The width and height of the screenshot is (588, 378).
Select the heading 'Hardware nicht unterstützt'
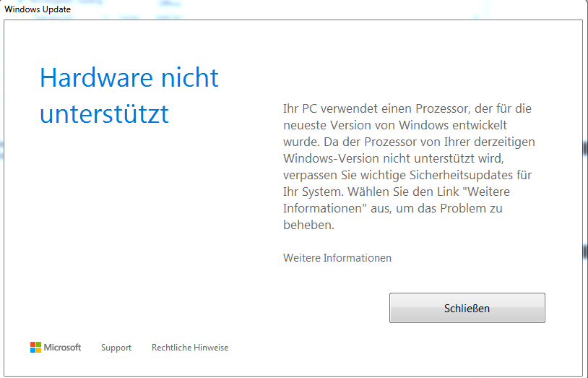pyautogui.click(x=129, y=95)
